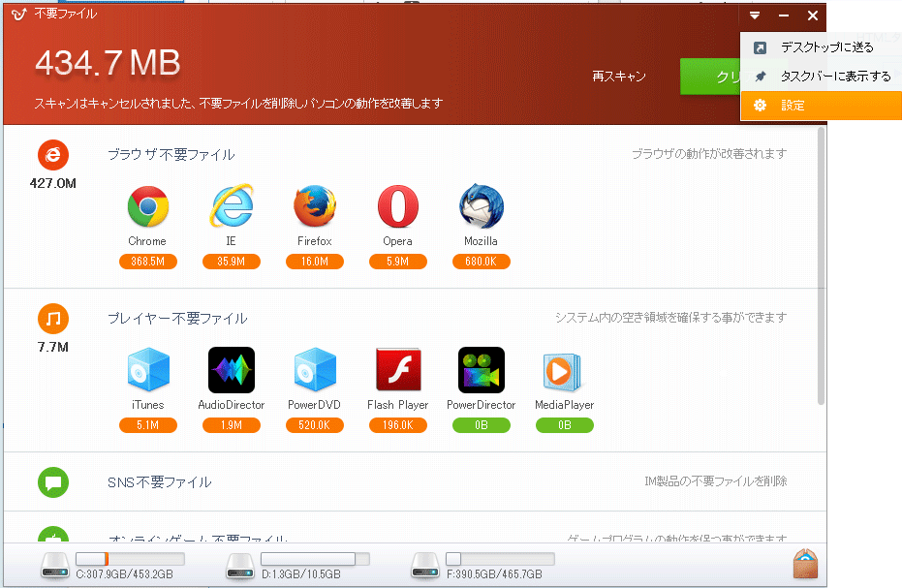
Task: Select the Mozilla Thunderbird icon
Action: tap(482, 206)
